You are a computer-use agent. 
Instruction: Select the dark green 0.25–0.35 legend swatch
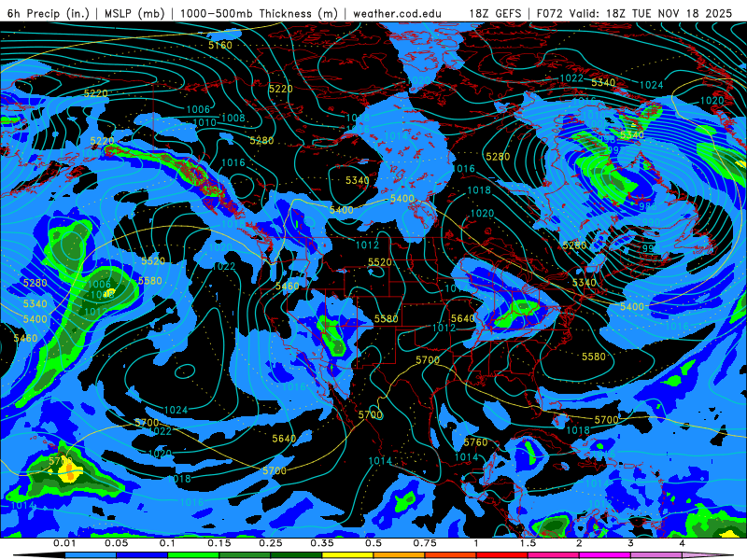coord(296,555)
